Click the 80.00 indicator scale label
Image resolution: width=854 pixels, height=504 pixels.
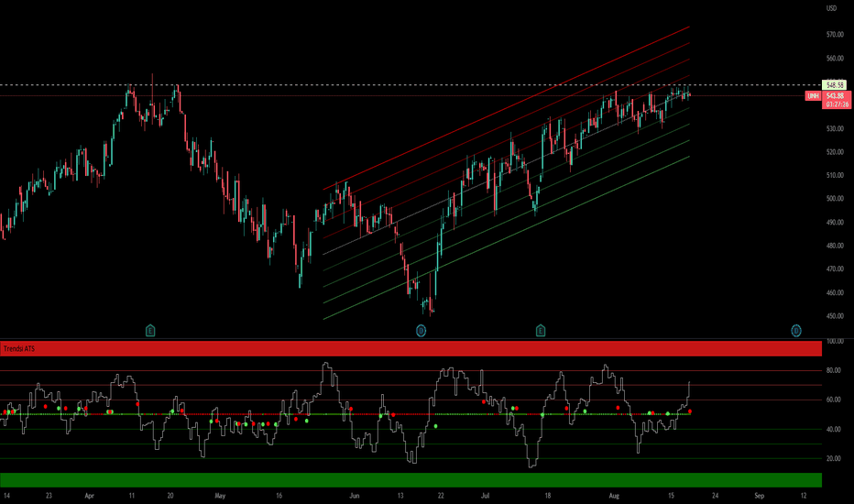point(833,370)
